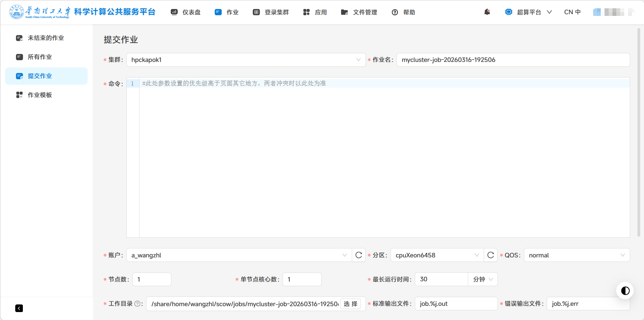The width and height of the screenshot is (644, 320).
Task: Go to 文件管理 in top navigation
Action: 359,12
